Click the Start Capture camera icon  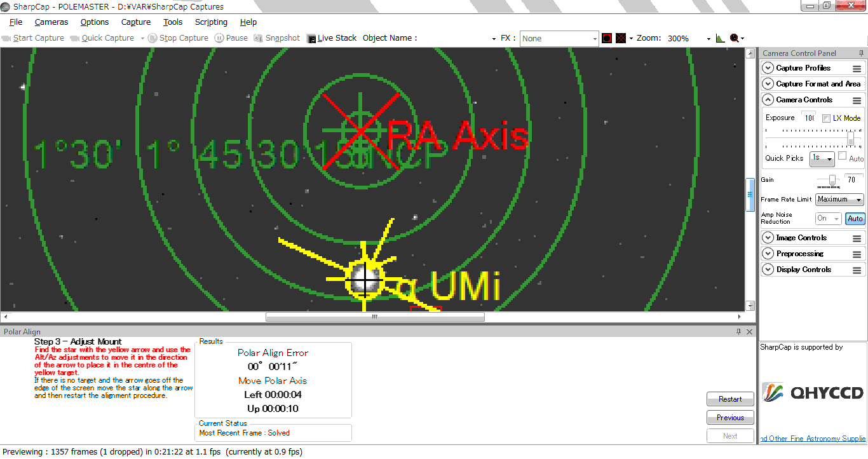tap(6, 38)
